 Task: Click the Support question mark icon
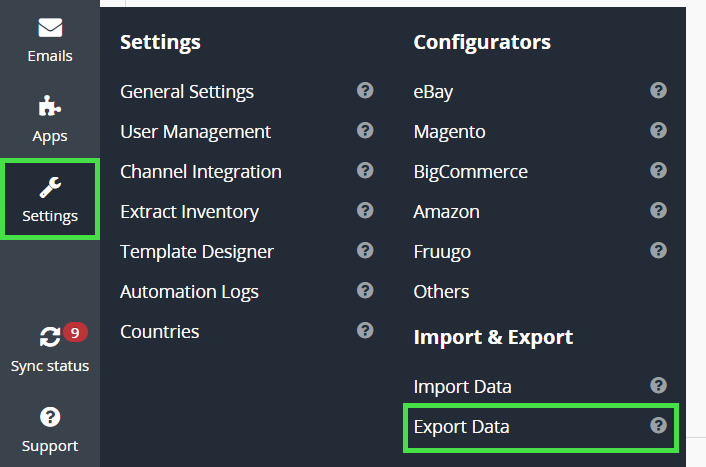click(50, 417)
